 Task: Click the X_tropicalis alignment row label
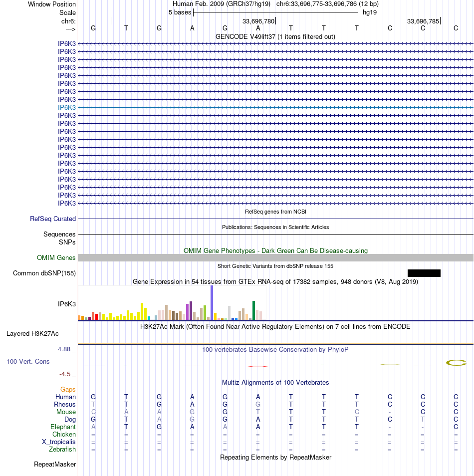click(58, 442)
